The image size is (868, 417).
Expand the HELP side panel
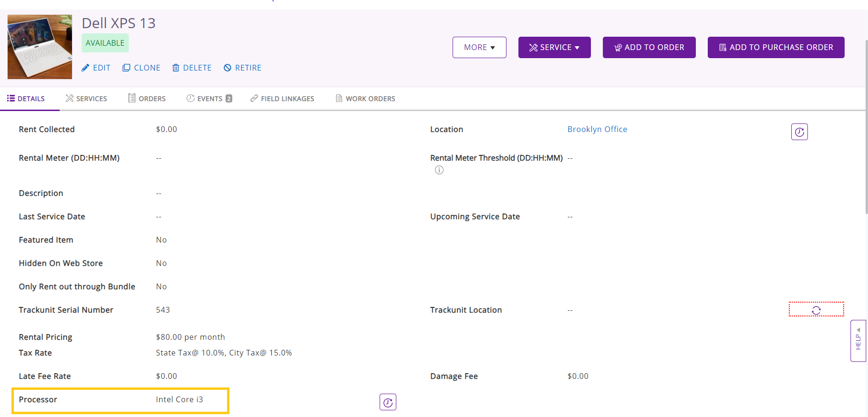(x=858, y=341)
